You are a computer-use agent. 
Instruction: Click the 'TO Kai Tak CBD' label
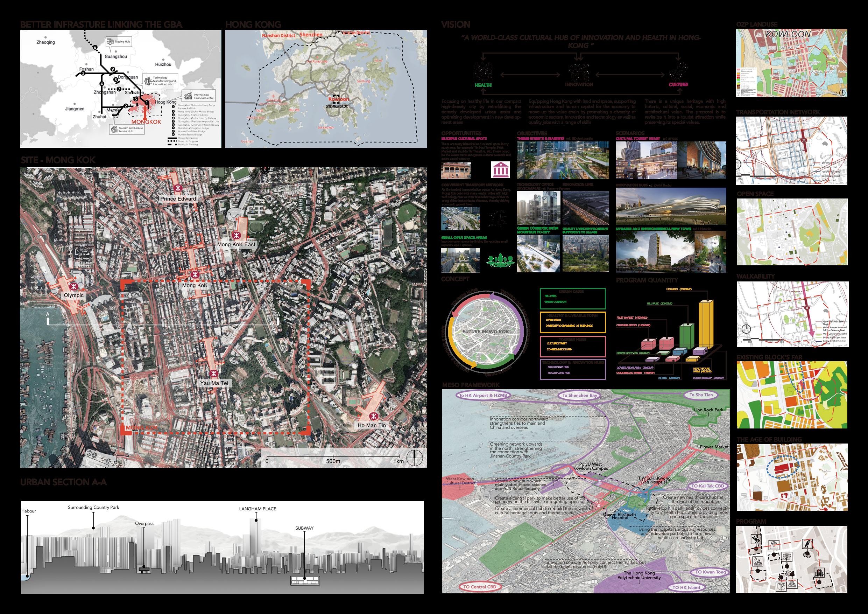[708, 486]
